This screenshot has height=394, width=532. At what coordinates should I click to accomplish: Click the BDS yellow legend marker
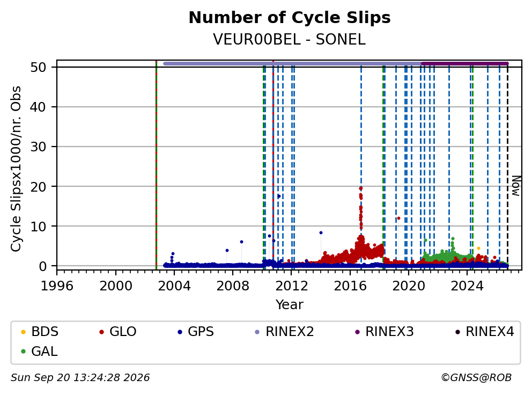[23, 332]
